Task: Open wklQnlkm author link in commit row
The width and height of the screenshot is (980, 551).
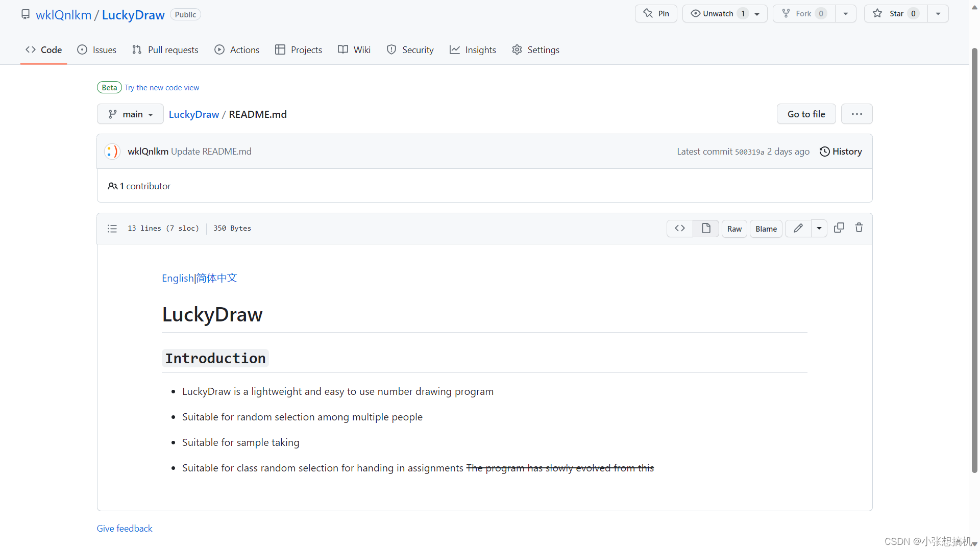Action: (x=148, y=152)
